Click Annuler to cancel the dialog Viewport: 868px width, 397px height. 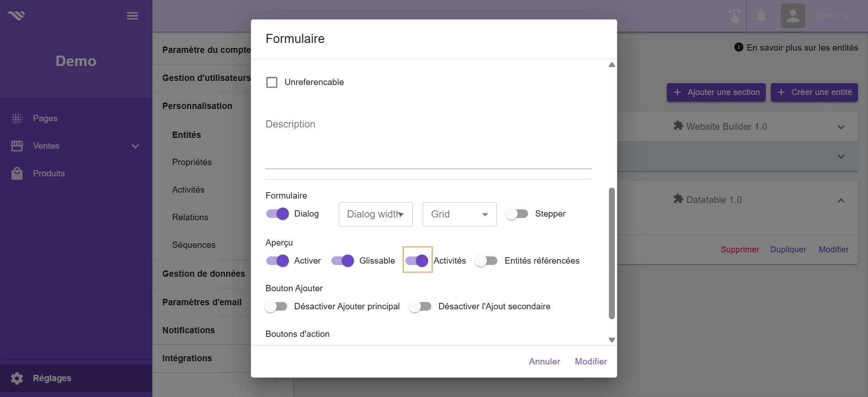click(544, 362)
